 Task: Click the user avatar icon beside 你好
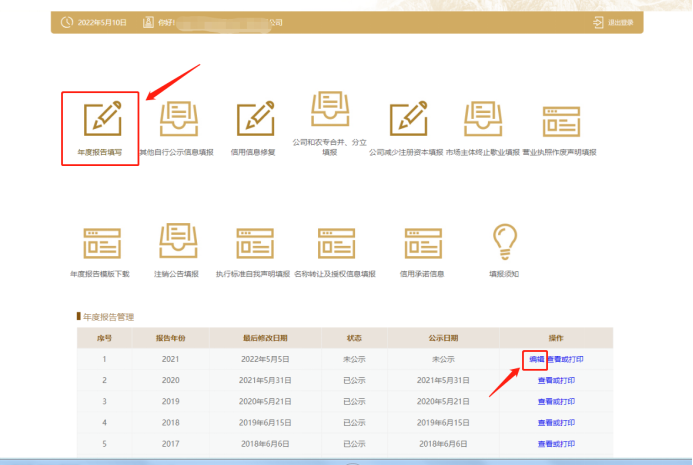pyautogui.click(x=148, y=22)
